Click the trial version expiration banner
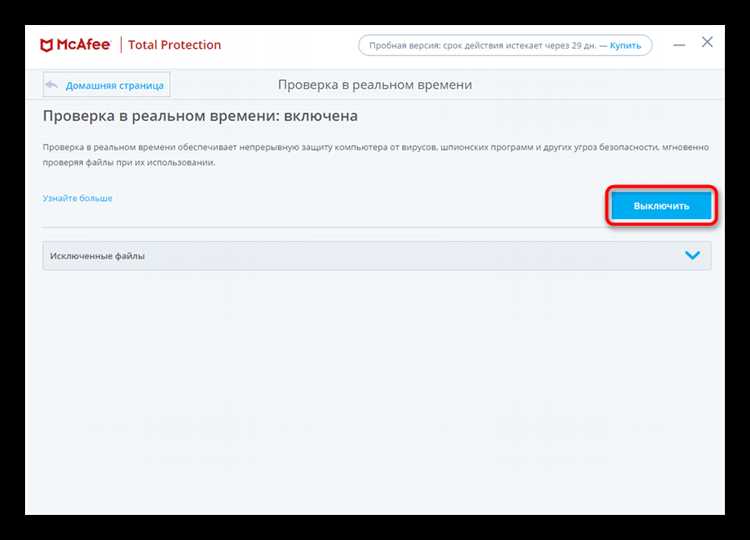 [505, 45]
